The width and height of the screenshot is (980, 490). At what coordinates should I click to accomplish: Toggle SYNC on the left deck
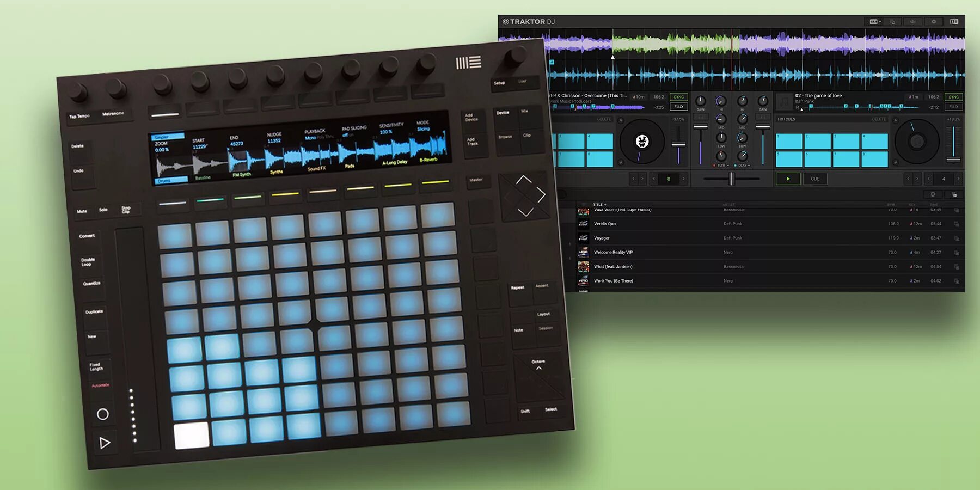coord(679,97)
